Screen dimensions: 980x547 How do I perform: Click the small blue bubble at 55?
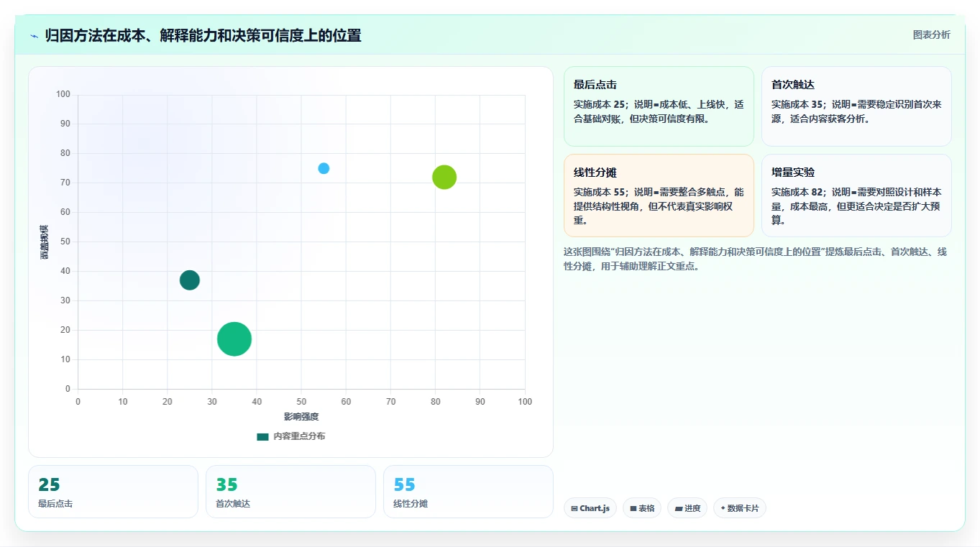pos(324,168)
